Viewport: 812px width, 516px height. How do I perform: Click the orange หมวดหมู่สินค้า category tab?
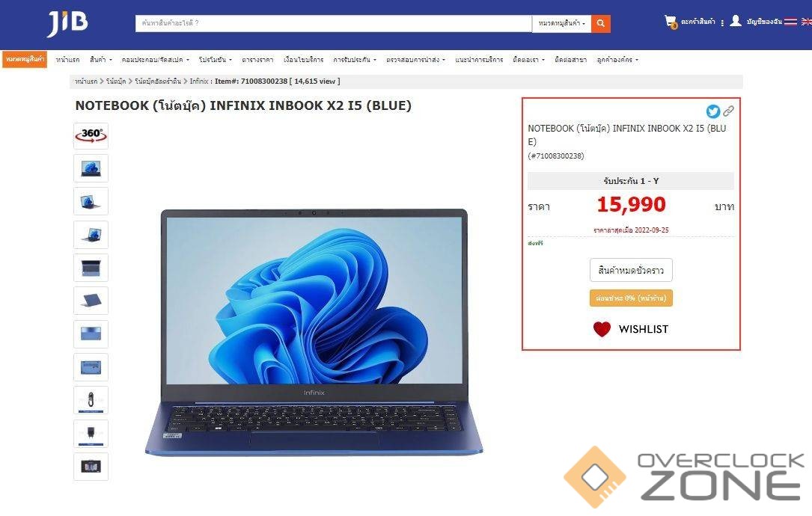click(25, 60)
